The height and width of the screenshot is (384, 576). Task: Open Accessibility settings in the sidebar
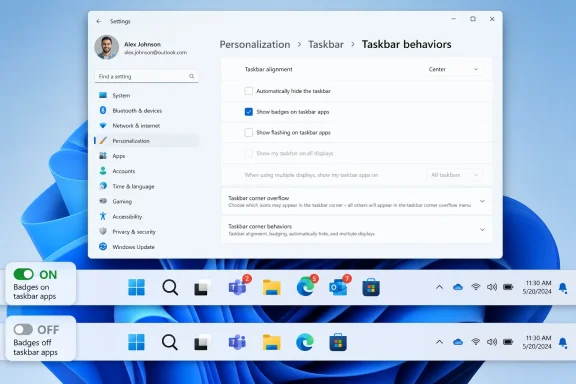tap(147, 217)
